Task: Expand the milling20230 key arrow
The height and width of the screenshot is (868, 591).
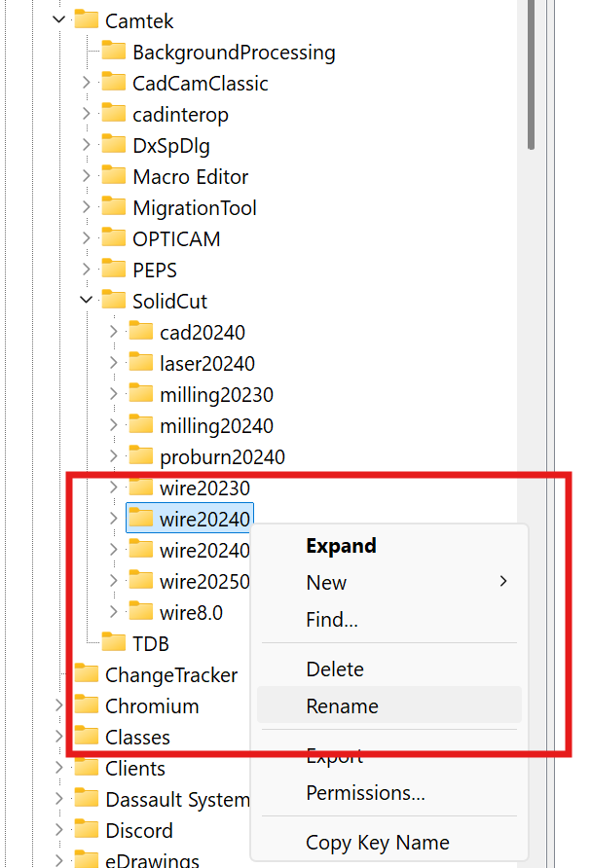Action: (114, 393)
